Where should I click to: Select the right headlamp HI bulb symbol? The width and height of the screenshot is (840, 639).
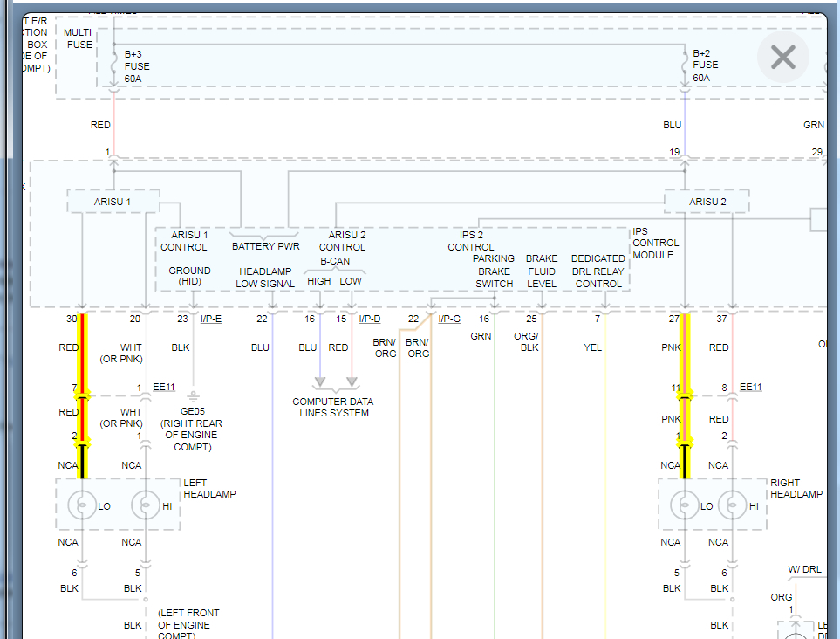733,505
